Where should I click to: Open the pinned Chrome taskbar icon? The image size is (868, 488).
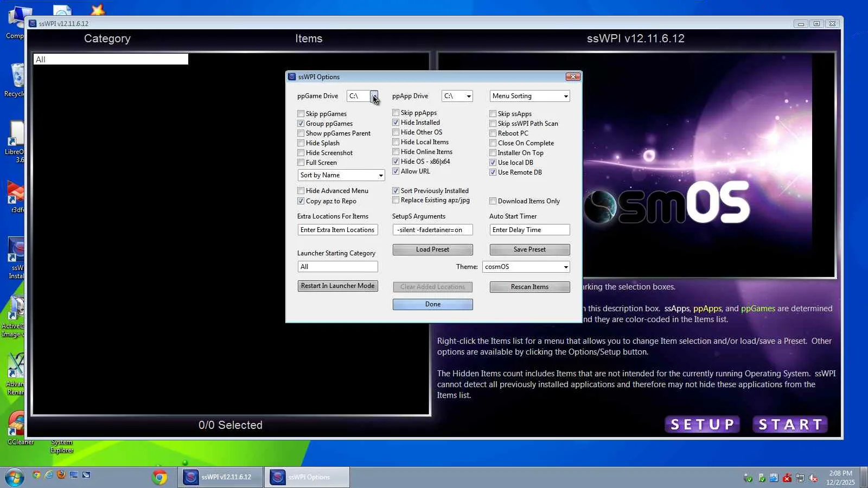[x=159, y=477]
